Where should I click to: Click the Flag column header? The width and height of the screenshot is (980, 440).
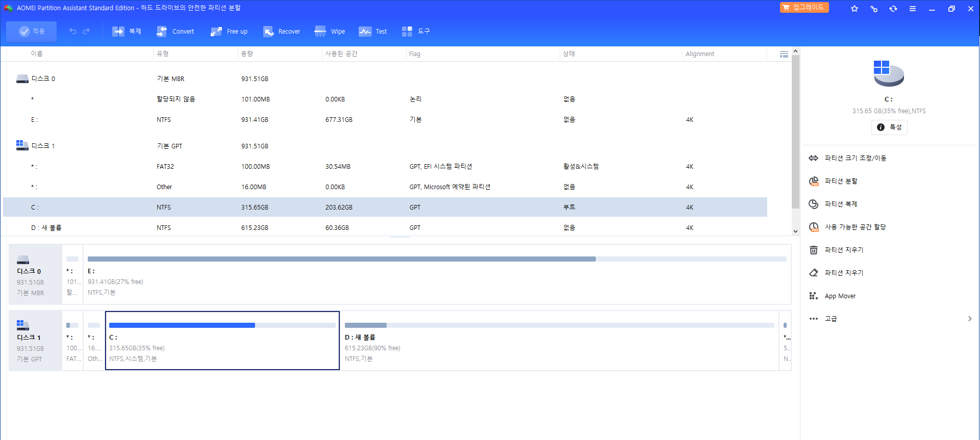tap(415, 54)
